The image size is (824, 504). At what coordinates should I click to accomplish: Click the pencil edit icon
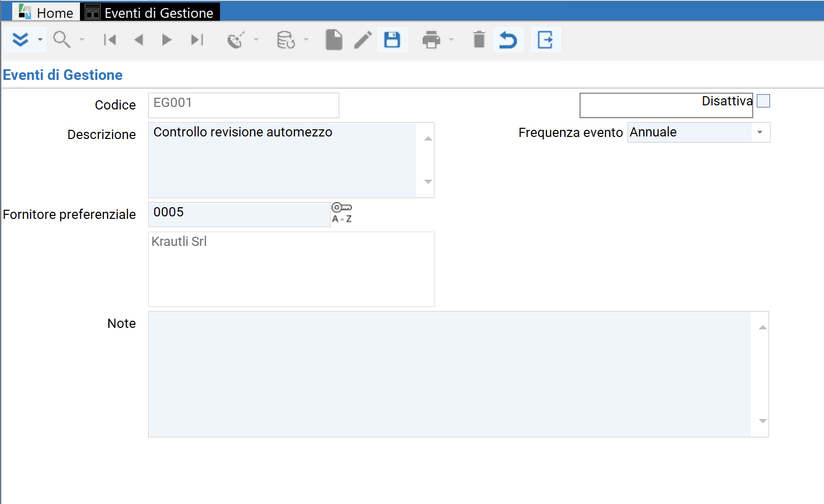pyautogui.click(x=363, y=40)
